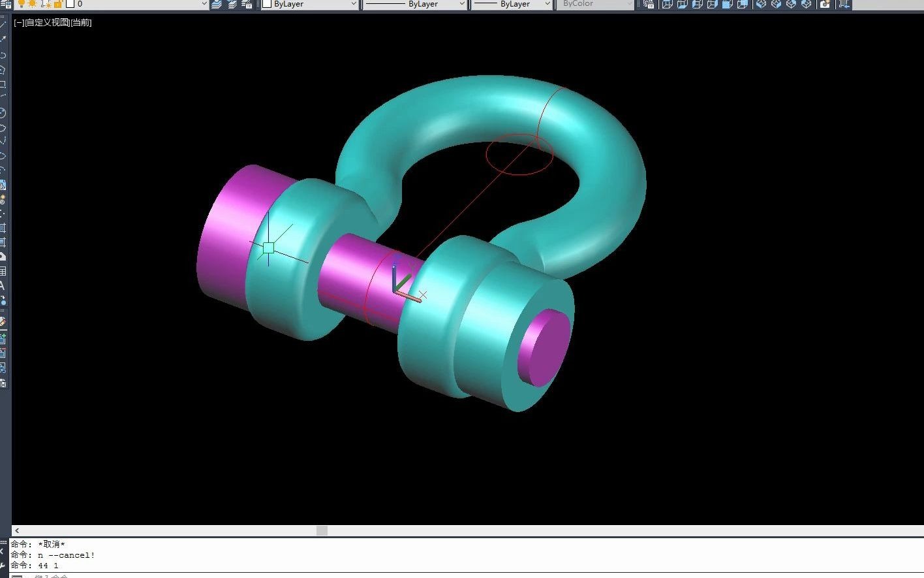924x578 pixels.
Task: Click the sixth visual style cube icon
Action: (x=743, y=4)
